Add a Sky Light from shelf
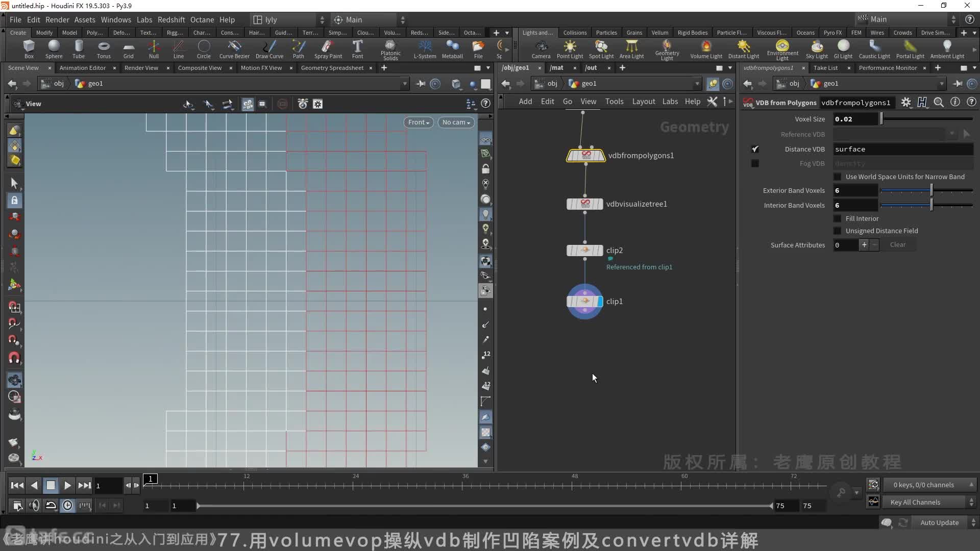The height and width of the screenshot is (551, 980). coord(817,49)
